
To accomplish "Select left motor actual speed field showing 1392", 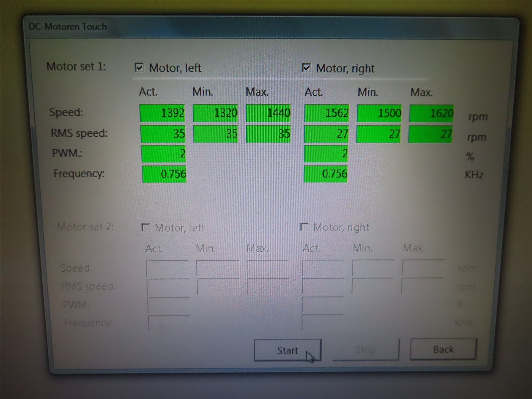I will coord(163,113).
